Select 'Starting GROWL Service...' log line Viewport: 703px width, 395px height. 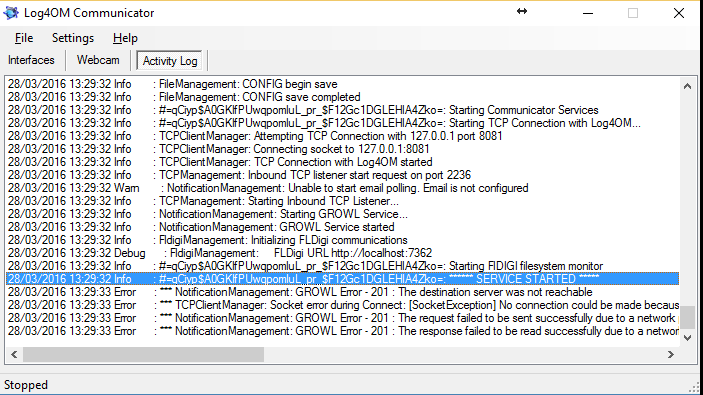(x=343, y=214)
